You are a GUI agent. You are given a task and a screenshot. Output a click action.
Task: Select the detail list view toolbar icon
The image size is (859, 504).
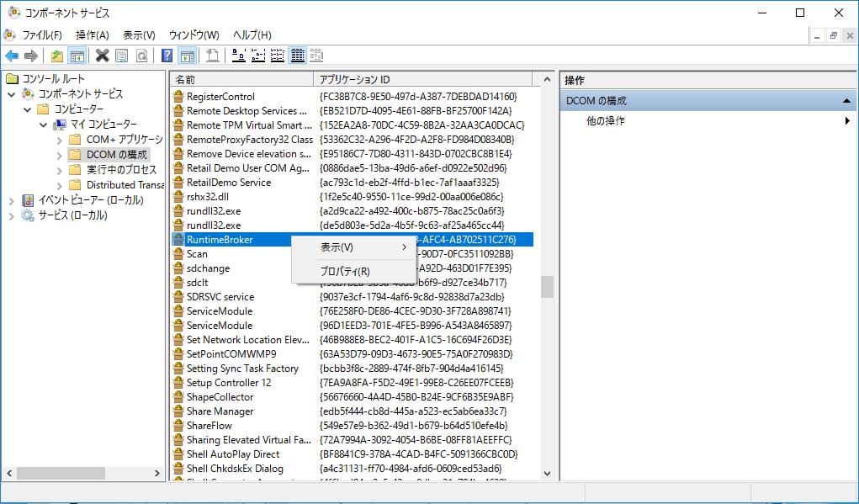pyautogui.click(x=297, y=56)
